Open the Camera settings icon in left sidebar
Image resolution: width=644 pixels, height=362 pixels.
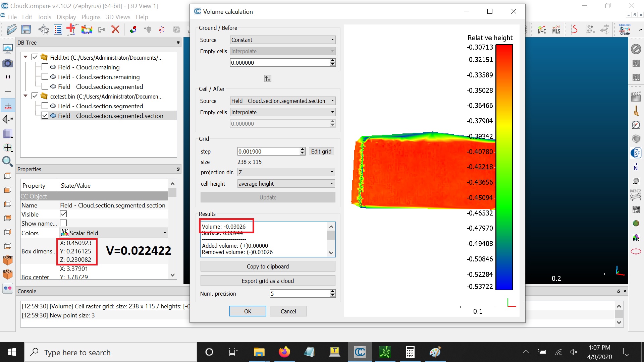(x=7, y=63)
